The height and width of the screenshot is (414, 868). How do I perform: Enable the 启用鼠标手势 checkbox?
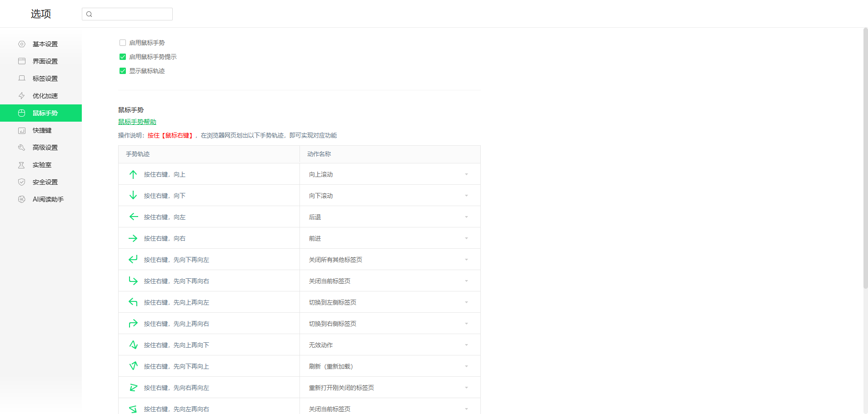[x=123, y=43]
